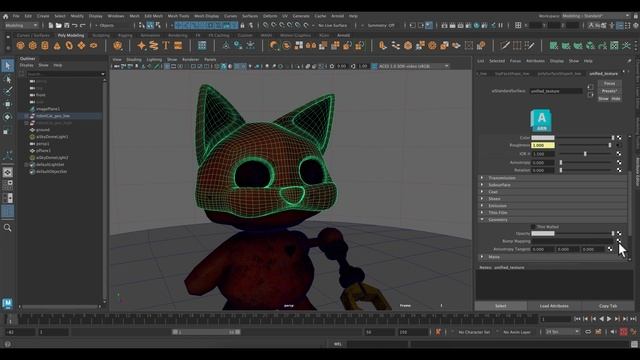Screen dimensions: 640x360
Task: Click the Focus button
Action: tap(609, 84)
